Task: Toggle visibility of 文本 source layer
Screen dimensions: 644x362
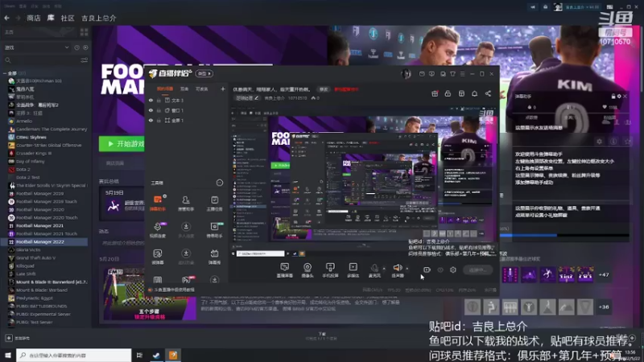Action: [x=151, y=100]
